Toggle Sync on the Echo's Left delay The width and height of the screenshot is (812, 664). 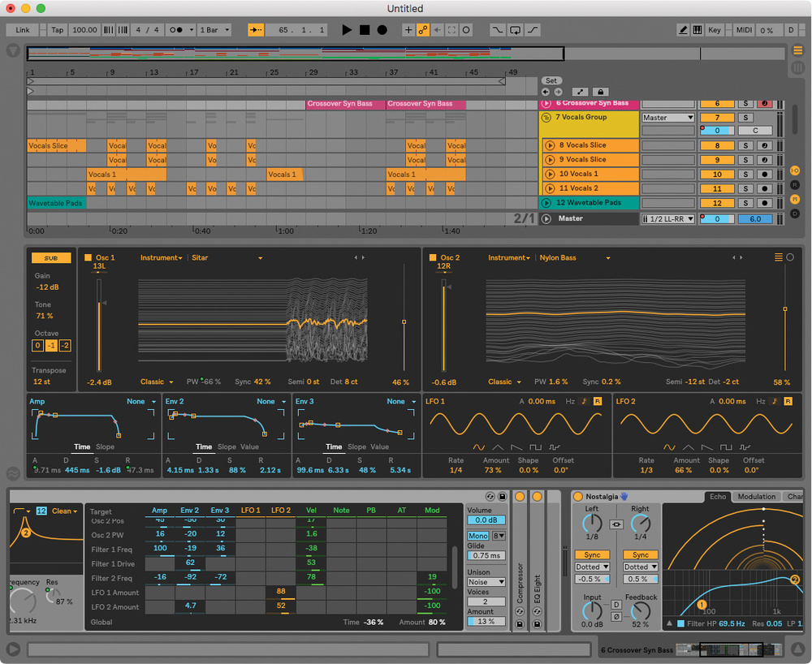click(592, 554)
